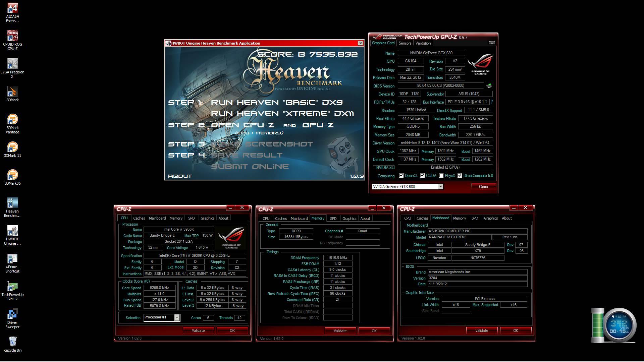Click the green battery gauge gadget
644x362 pixels.
point(597,325)
